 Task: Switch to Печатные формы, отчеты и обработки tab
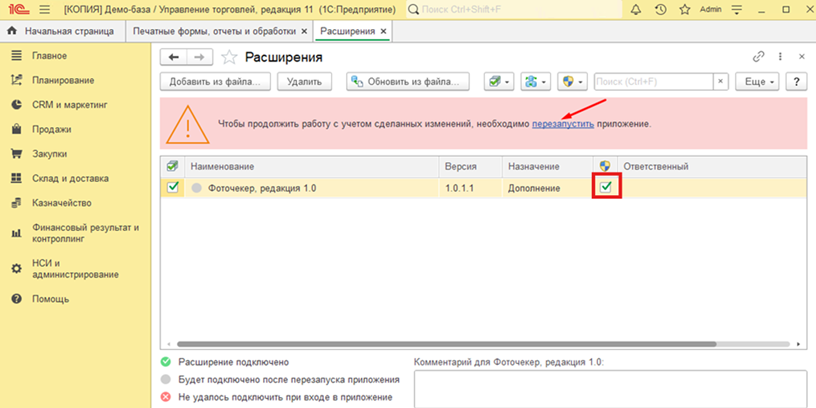click(215, 31)
